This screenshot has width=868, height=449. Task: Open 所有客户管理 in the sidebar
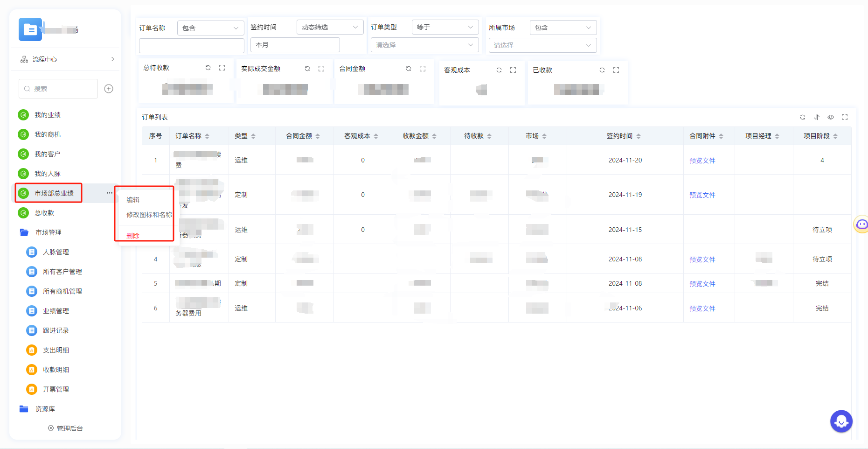[62, 272]
